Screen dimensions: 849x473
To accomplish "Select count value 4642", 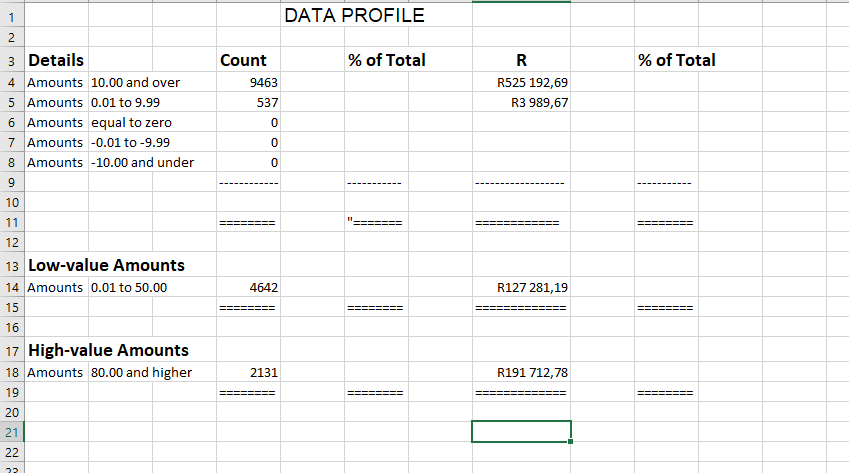I will [248, 287].
